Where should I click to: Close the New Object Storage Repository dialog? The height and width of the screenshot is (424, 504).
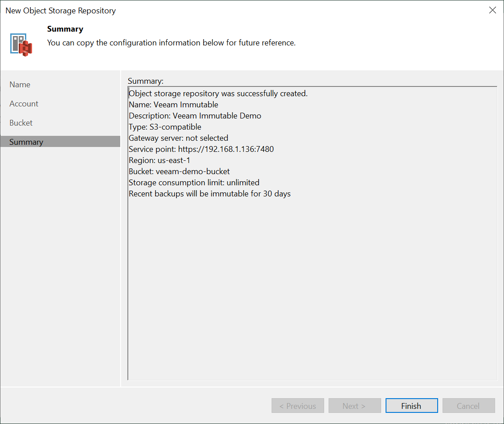(492, 10)
